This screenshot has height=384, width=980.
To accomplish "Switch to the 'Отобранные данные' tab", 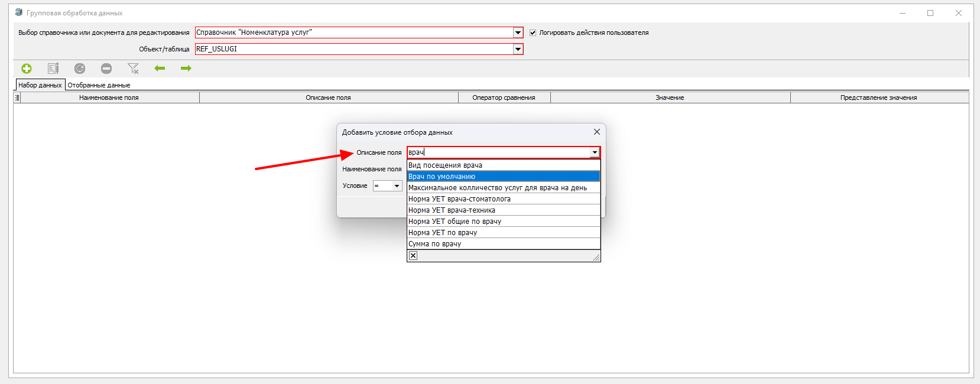I will (x=99, y=85).
